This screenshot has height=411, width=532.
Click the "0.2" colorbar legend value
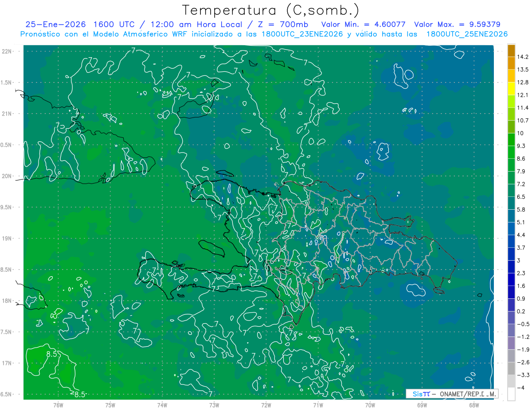pos(521,311)
